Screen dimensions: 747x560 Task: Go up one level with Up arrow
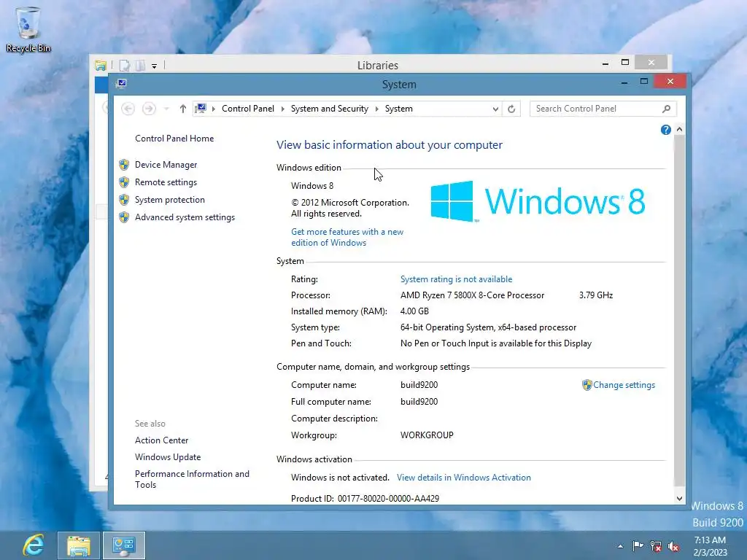tap(183, 109)
